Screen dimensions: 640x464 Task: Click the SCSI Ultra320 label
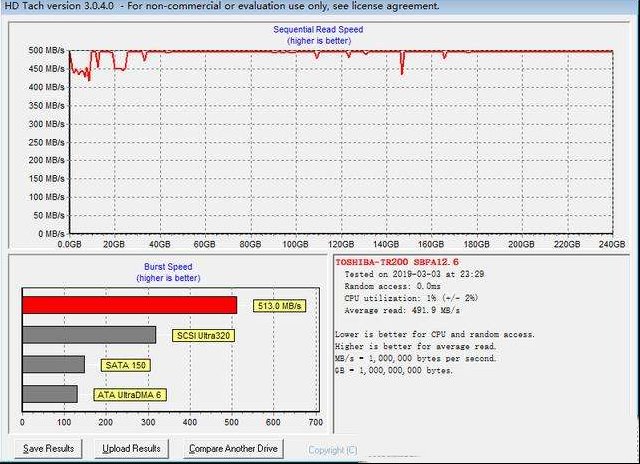pyautogui.click(x=203, y=336)
